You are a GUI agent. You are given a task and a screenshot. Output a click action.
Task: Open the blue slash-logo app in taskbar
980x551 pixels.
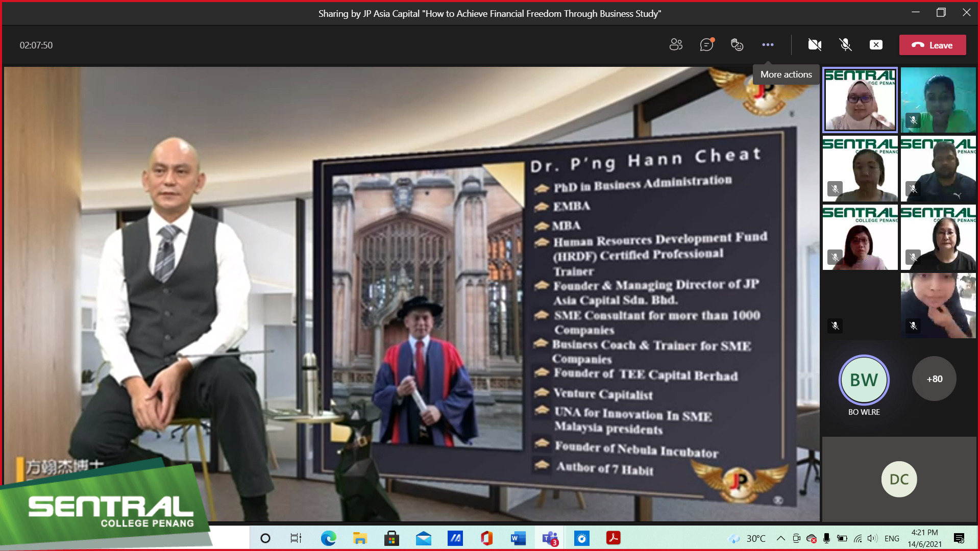455,538
